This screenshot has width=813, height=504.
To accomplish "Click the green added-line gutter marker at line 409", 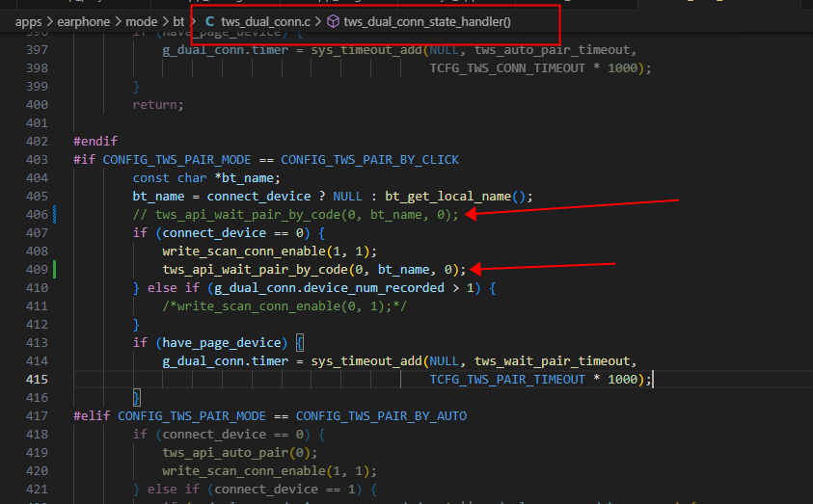I will 54,270.
